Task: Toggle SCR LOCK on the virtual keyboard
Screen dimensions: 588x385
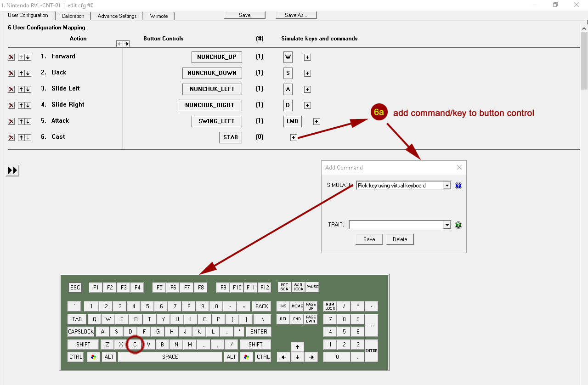Action: [299, 287]
